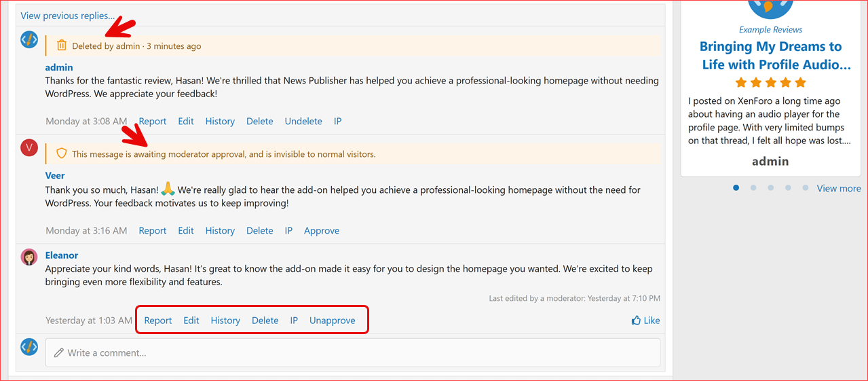Report admin's comment
868x381 pixels.
click(153, 121)
